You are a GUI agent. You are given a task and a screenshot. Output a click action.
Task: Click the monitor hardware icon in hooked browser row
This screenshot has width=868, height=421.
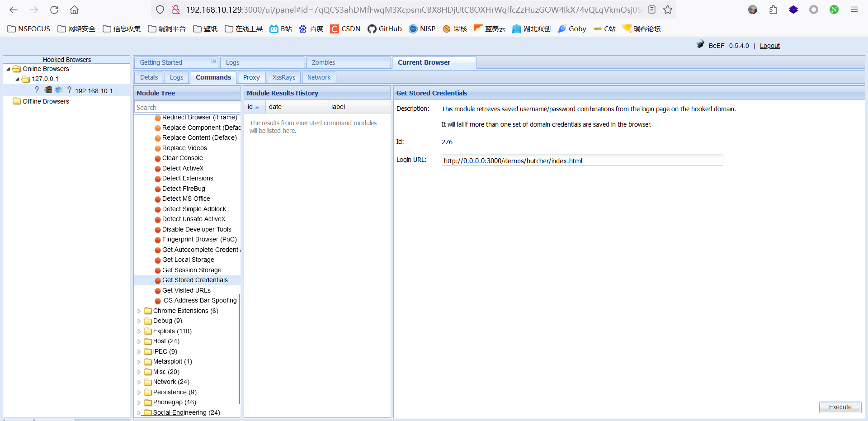[59, 90]
